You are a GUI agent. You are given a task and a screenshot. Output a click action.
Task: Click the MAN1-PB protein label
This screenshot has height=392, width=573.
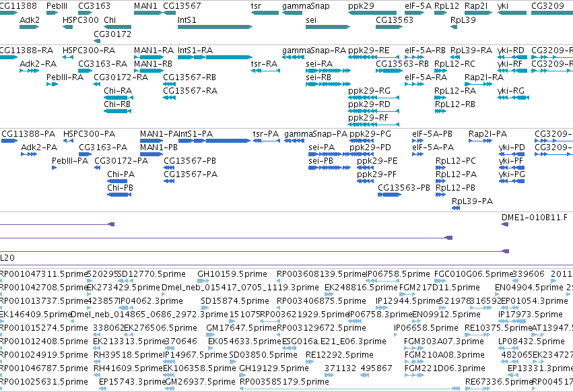159,148
